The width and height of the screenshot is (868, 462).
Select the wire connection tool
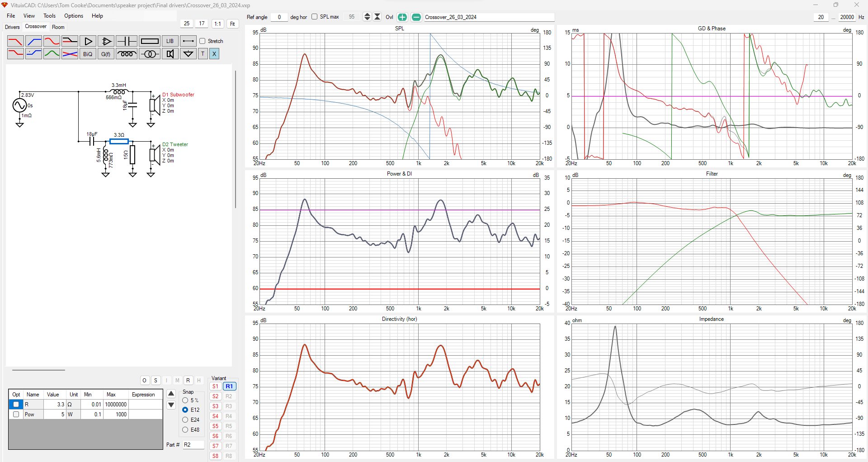tap(188, 41)
